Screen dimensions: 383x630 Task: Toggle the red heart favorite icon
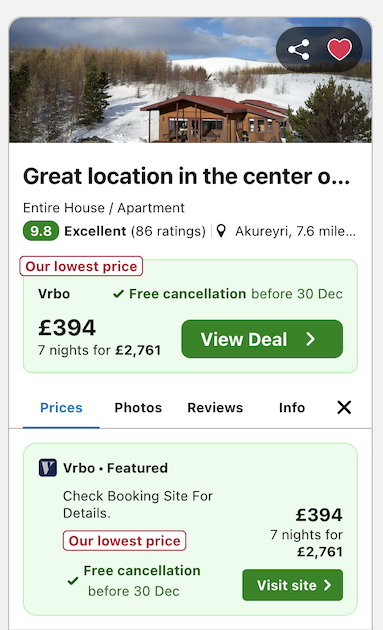tap(340, 49)
